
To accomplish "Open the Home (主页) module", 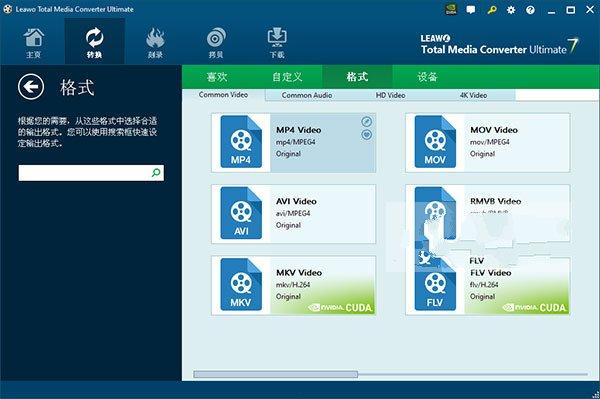I will [34, 43].
